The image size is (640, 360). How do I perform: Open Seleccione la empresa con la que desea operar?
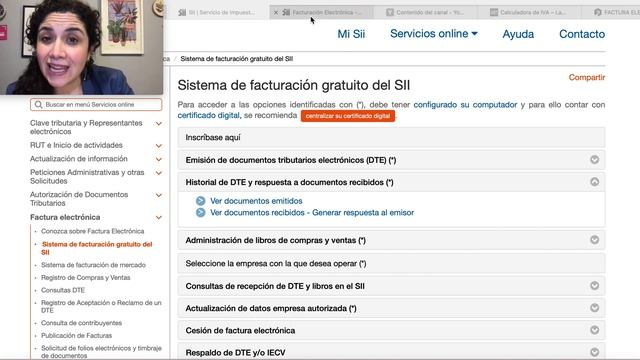[391, 264]
